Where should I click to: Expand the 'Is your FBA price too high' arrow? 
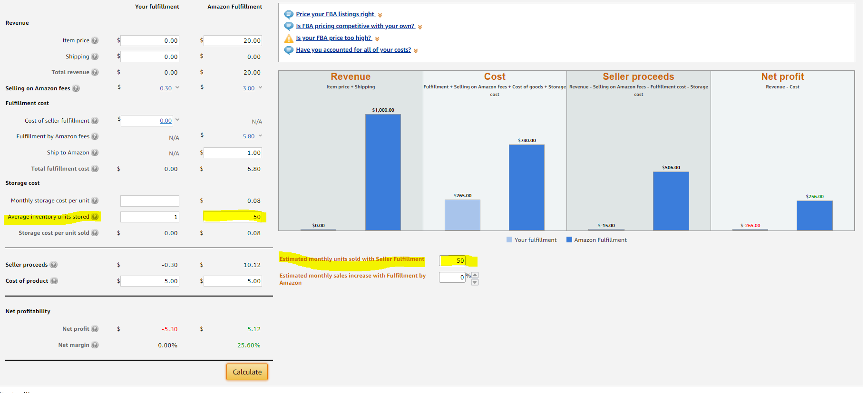[377, 39]
